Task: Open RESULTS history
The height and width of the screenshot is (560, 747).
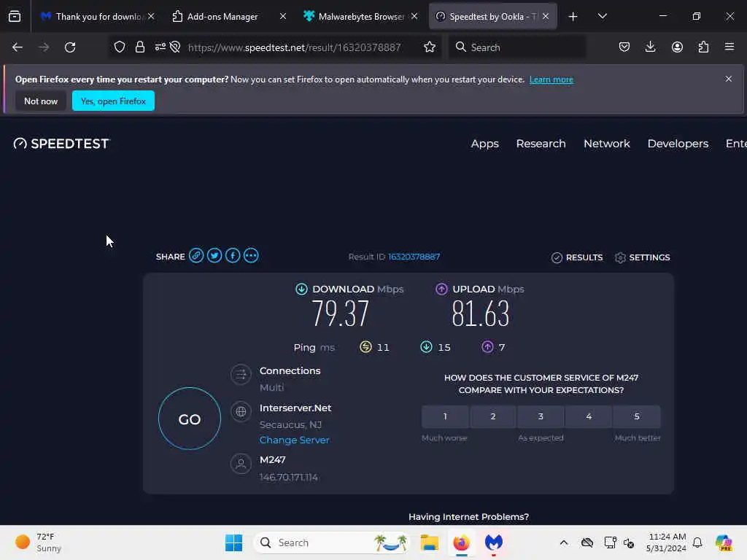Action: click(577, 257)
